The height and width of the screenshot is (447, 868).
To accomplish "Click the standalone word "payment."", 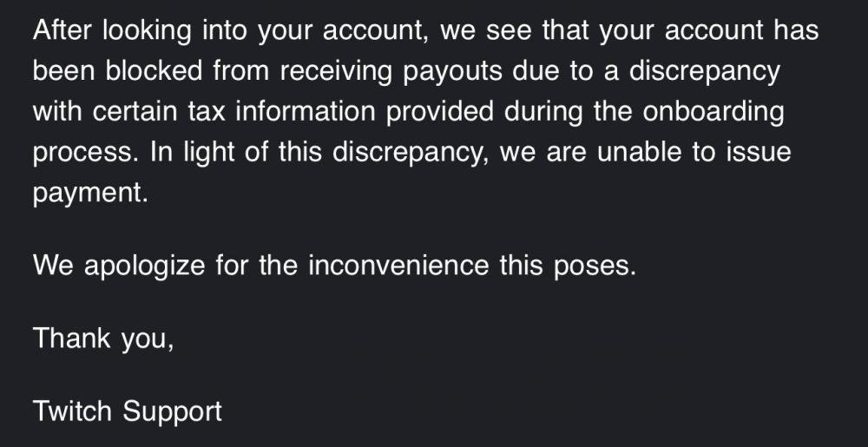I will coord(91,193).
